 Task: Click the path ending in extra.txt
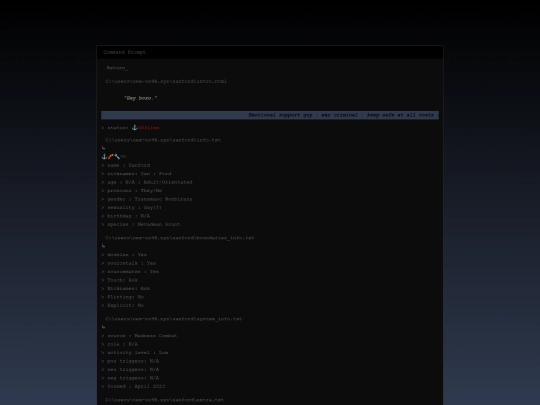pyautogui.click(x=165, y=400)
